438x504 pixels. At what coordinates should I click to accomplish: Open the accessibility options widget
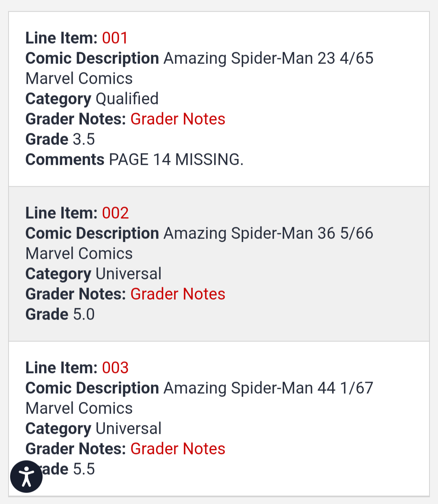(26, 476)
